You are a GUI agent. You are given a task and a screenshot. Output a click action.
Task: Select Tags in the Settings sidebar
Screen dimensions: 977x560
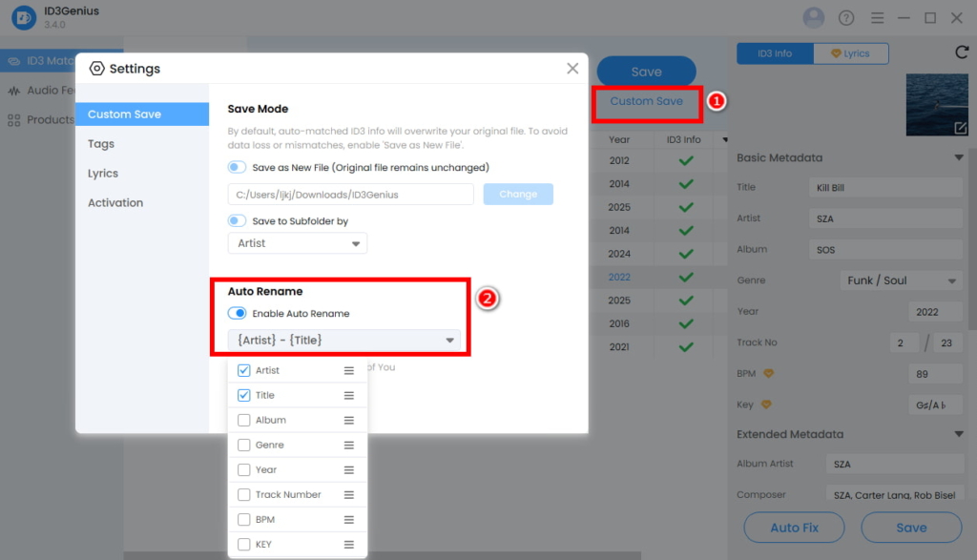point(99,143)
